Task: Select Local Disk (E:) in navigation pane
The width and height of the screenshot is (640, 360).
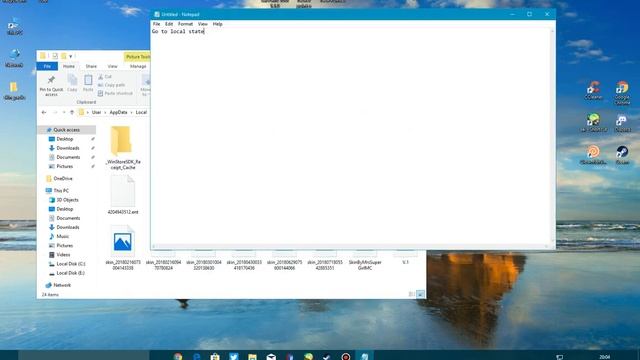Action: [x=70, y=273]
